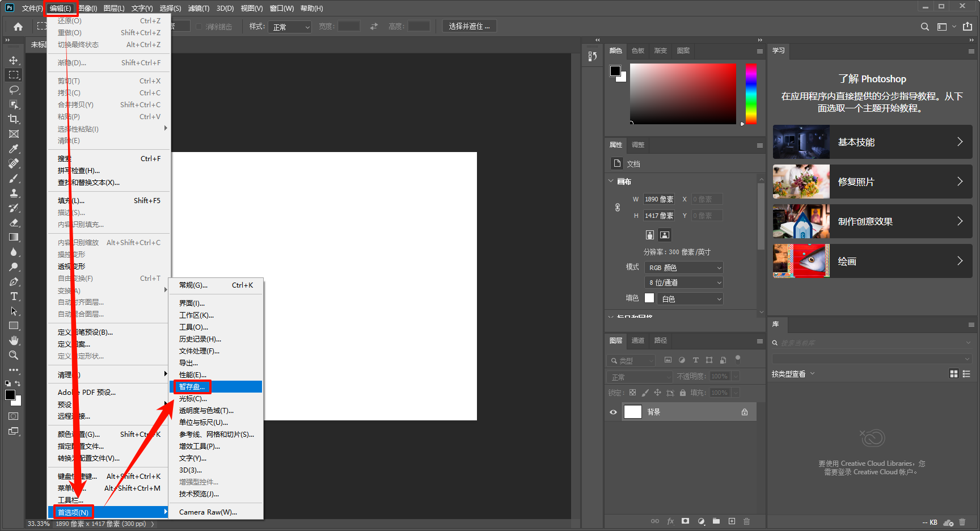This screenshot has width=980, height=531.
Task: Open the 8 位/通道 bit depth dropdown
Action: tap(685, 283)
